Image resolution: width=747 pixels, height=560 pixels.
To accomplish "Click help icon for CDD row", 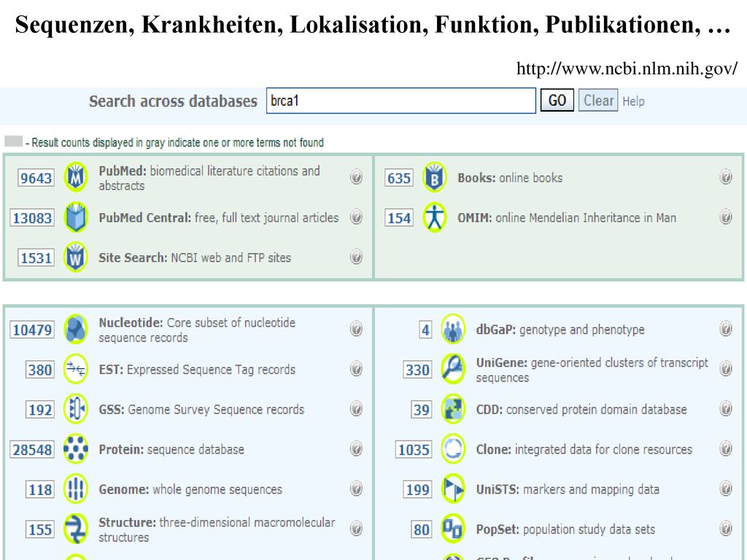I will click(x=726, y=408).
